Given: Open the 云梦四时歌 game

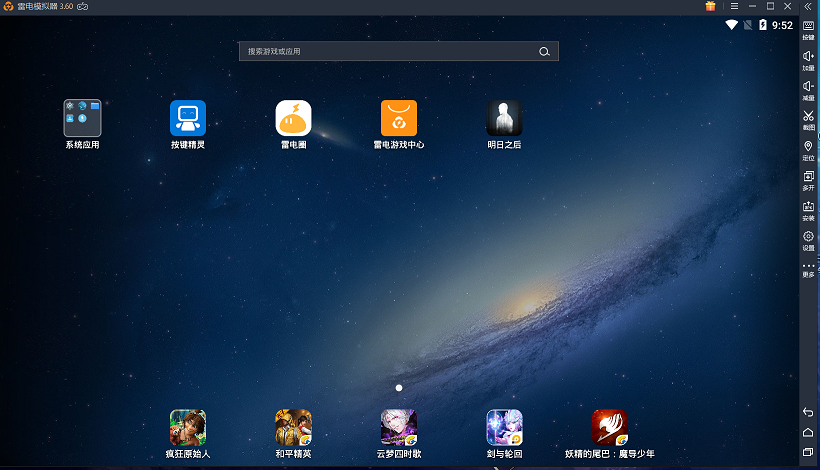Looking at the screenshot, I should (399, 427).
